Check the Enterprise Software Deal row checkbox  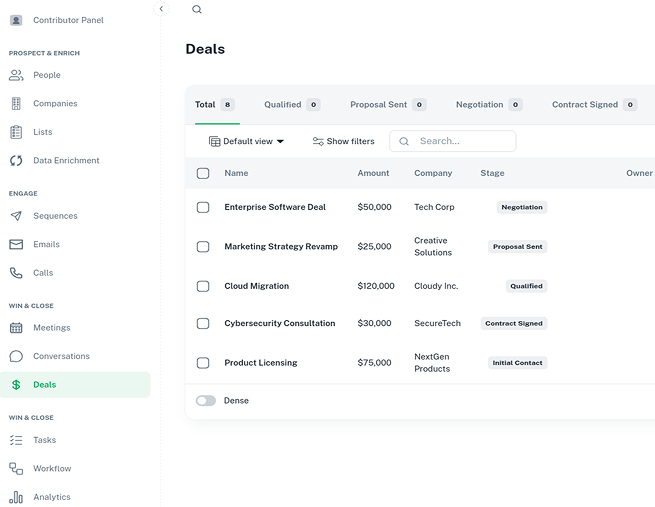pos(203,207)
